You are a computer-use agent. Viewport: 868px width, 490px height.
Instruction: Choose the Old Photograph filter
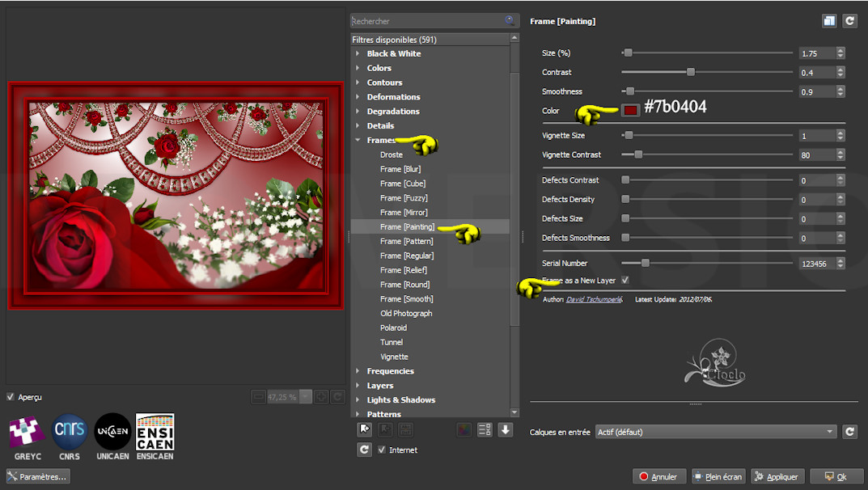pos(406,314)
